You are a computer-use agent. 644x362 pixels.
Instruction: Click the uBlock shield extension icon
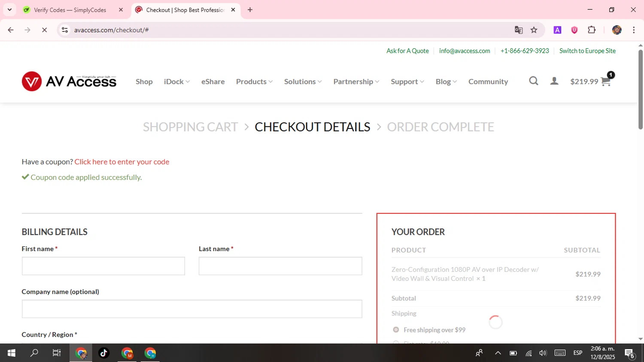click(574, 30)
